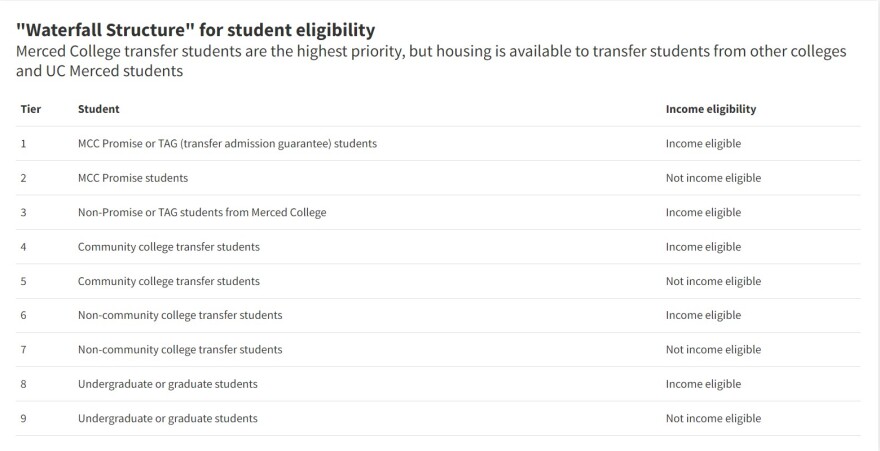Click tier 1 Income eligible cell
880x451 pixels.
click(x=703, y=144)
